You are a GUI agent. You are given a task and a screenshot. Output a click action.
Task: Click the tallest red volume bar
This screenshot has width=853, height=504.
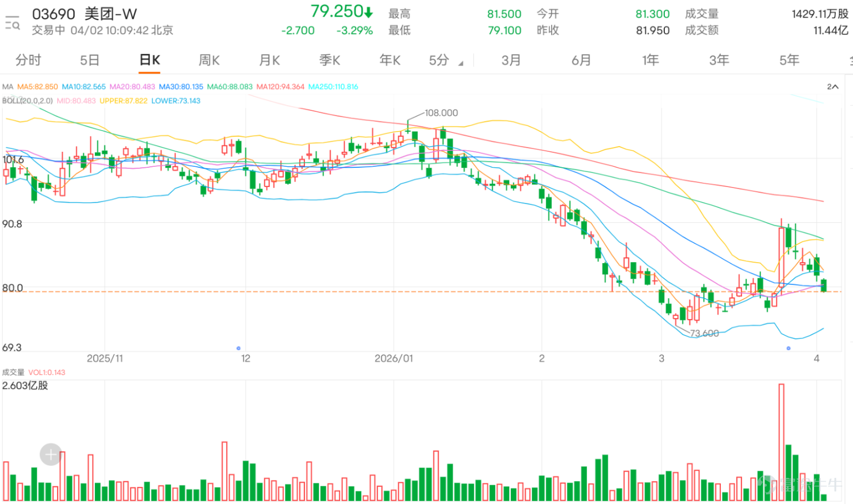click(782, 442)
